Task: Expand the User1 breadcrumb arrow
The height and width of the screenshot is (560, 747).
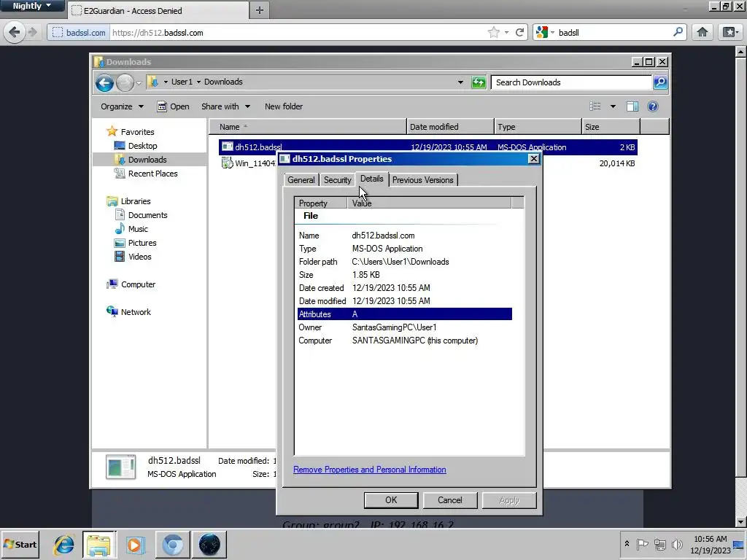Action: [198, 82]
